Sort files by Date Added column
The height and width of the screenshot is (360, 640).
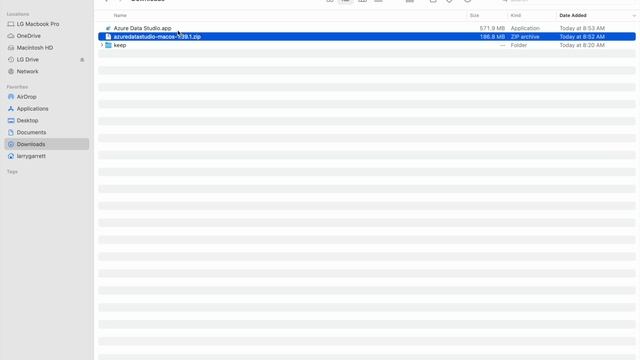click(573, 16)
